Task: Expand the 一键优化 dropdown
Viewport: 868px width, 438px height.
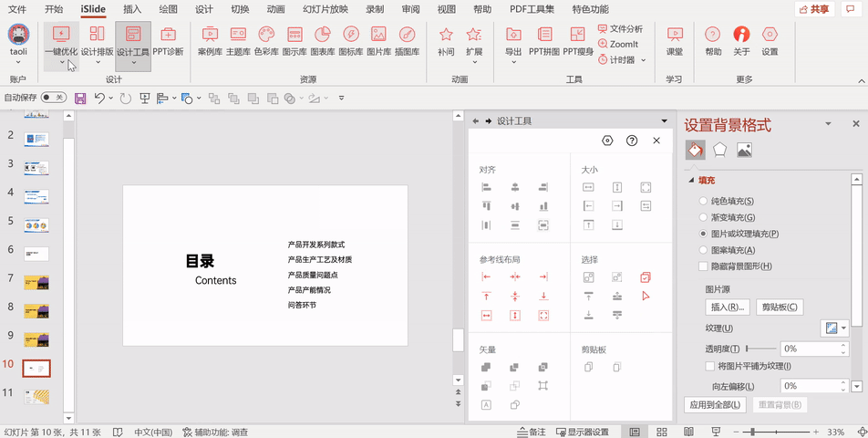Action: [x=61, y=62]
